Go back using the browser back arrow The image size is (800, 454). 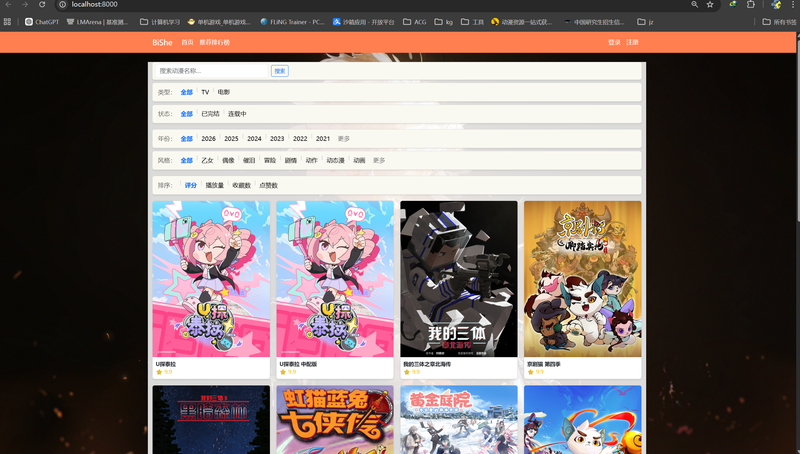pos(8,4)
